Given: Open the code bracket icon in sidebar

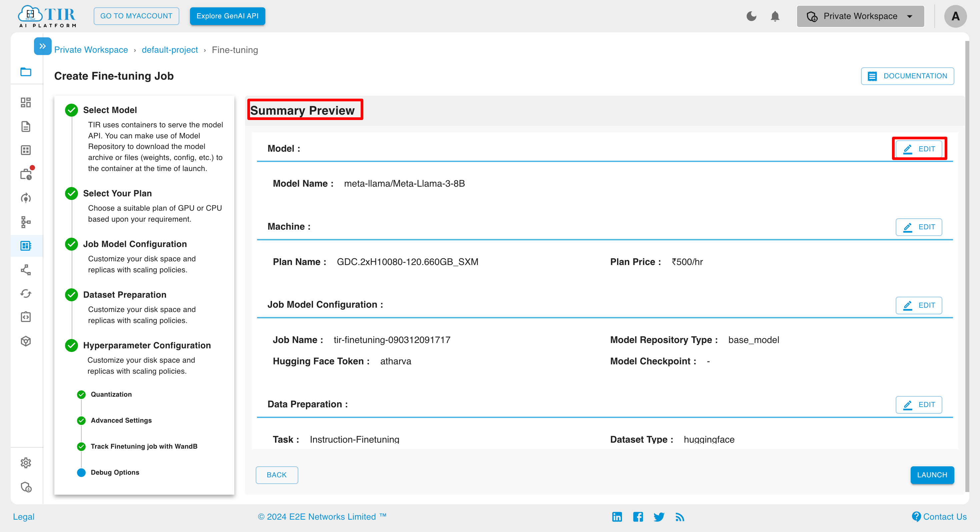Looking at the screenshot, I should point(26,317).
